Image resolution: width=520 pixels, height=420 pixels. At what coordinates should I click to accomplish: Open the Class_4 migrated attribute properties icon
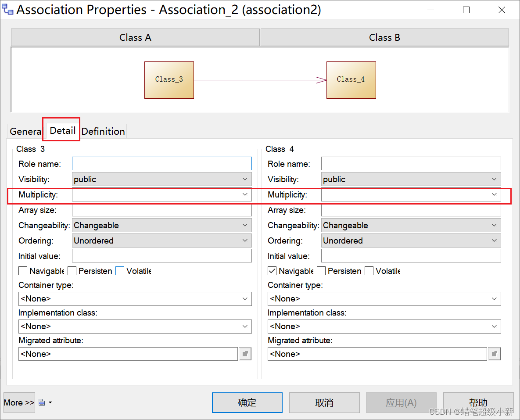click(x=494, y=354)
